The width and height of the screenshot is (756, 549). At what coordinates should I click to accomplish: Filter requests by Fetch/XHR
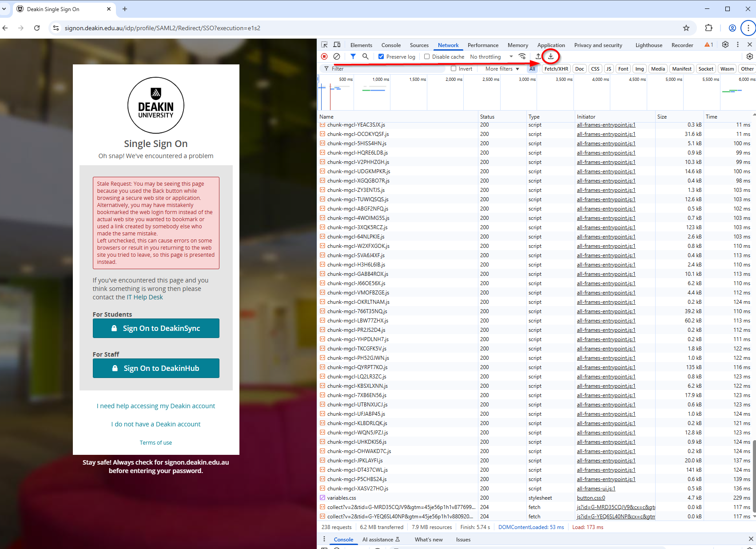coord(556,69)
